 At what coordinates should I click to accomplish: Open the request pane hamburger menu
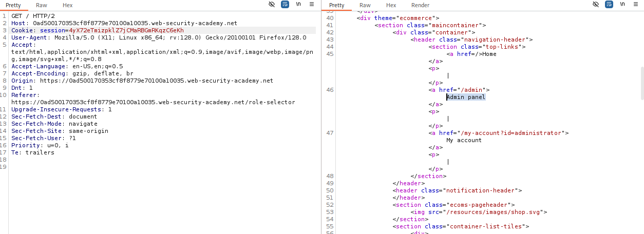click(312, 5)
